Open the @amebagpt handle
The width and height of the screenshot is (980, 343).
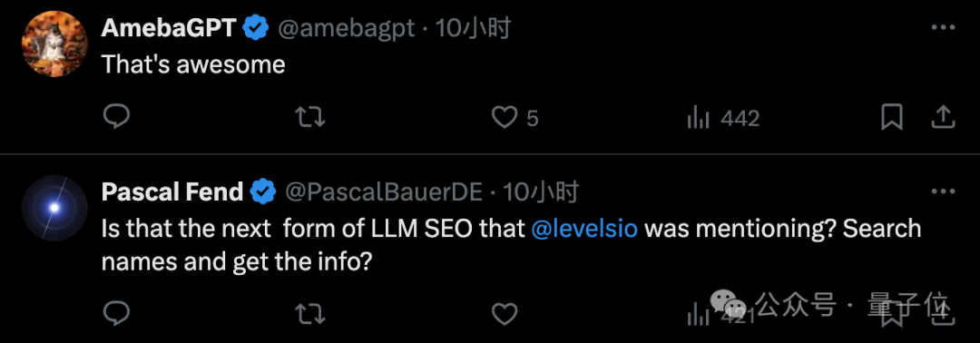346,29
